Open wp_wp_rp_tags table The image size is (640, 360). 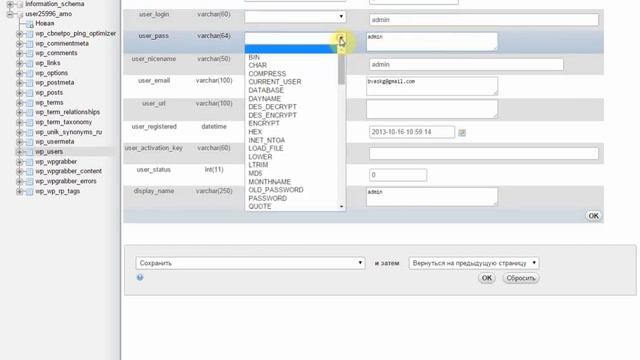click(x=58, y=191)
